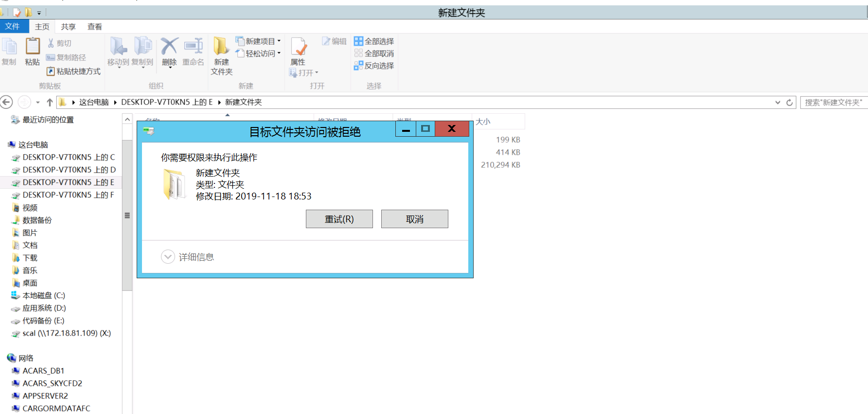Click the Cut (剪切) scissors command
Viewport: 868px width, 414px height.
click(59, 43)
